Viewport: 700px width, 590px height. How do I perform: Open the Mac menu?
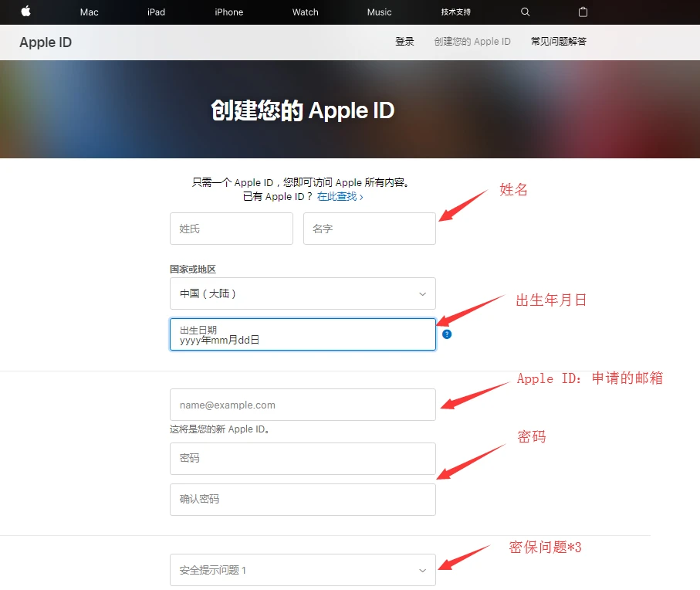(89, 12)
